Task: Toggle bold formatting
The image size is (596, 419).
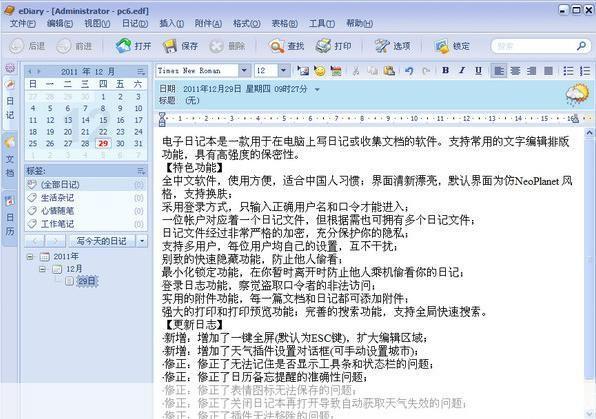Action: [x=445, y=70]
